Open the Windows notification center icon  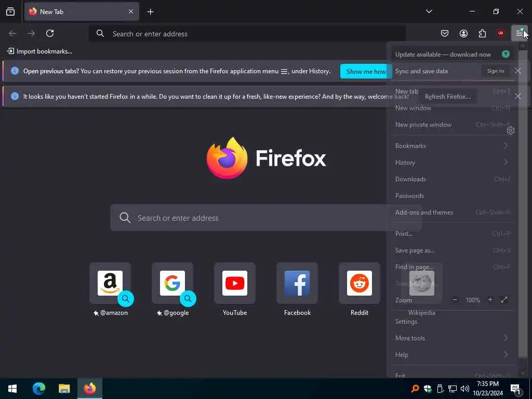point(516,389)
